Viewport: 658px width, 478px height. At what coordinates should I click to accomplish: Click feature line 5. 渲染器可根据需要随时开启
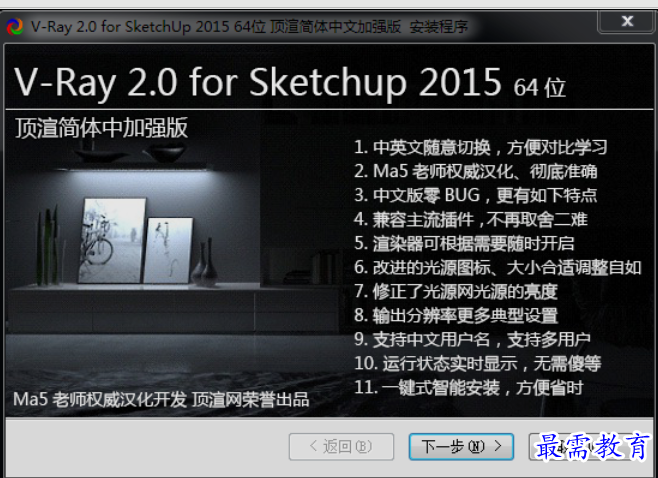(x=464, y=243)
